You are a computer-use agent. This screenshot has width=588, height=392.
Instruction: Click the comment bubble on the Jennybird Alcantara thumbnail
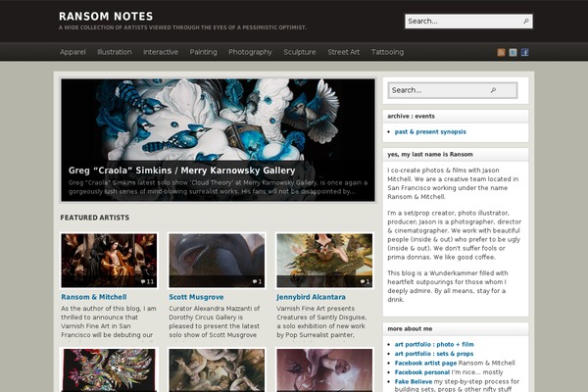365,281
